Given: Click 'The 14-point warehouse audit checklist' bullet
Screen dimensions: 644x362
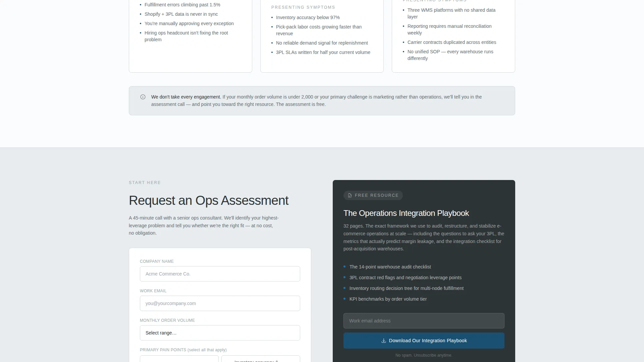Looking at the screenshot, I should [x=390, y=267].
